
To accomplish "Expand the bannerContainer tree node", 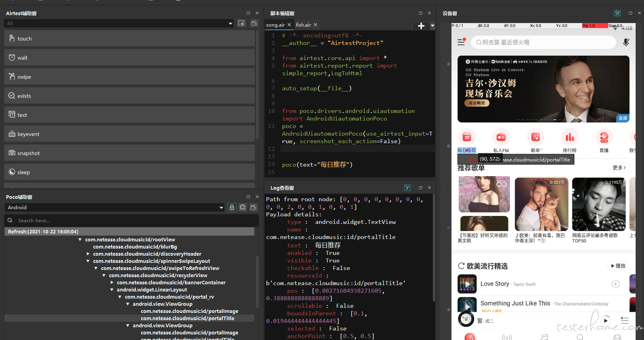I will point(112,282).
